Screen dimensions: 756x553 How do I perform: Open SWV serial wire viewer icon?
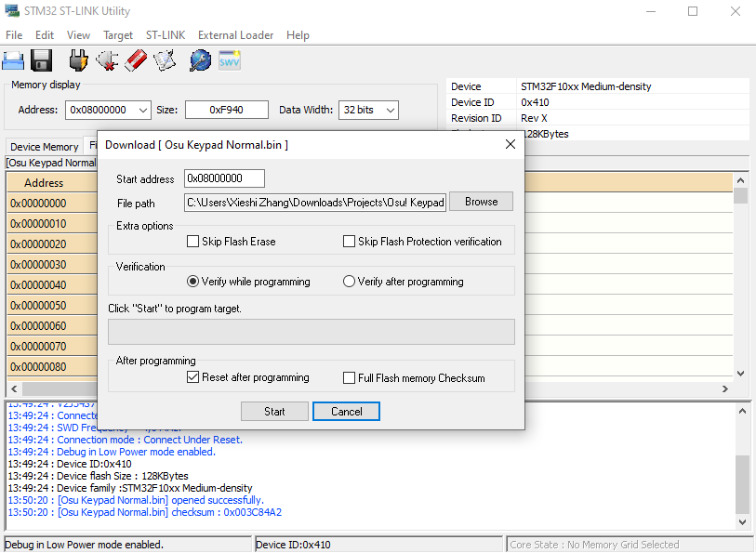pyautogui.click(x=230, y=60)
